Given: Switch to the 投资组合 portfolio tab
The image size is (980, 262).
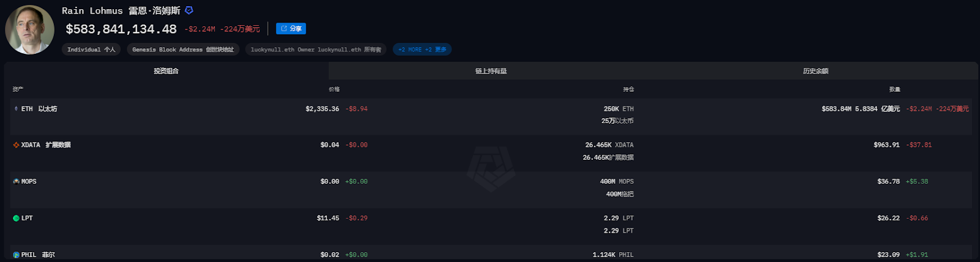Looking at the screenshot, I should tap(166, 71).
